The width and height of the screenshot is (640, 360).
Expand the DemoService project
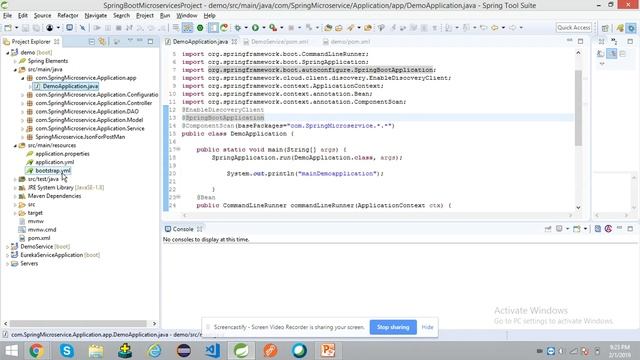point(7,247)
